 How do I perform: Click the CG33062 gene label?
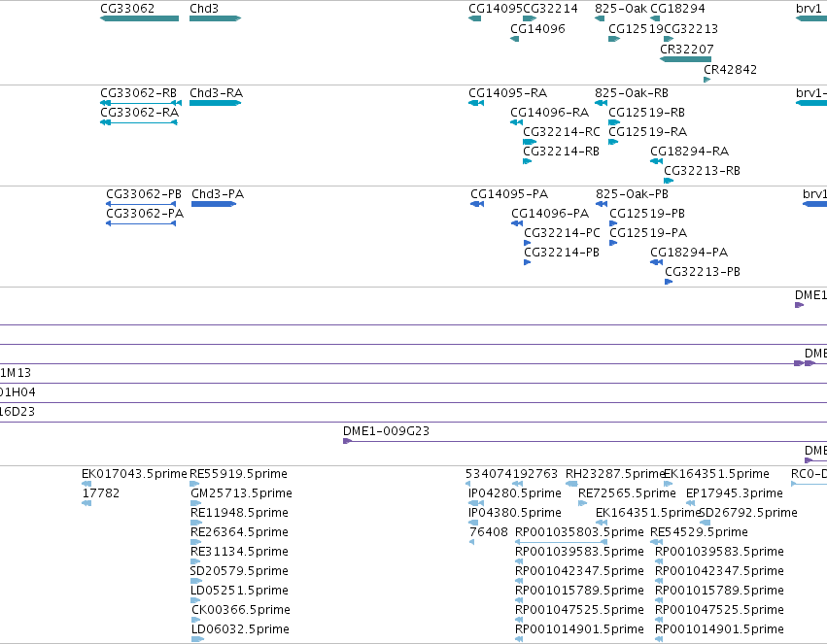pos(127,9)
